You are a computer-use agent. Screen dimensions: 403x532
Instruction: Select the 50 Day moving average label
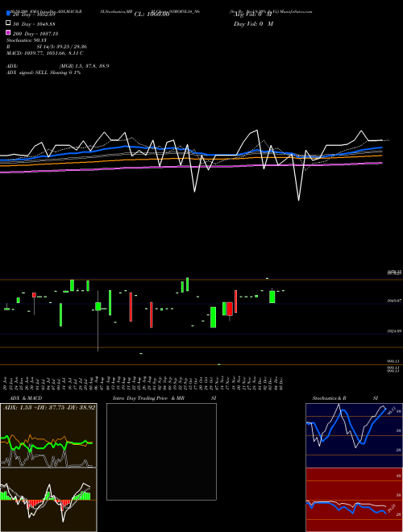(x=34, y=24)
